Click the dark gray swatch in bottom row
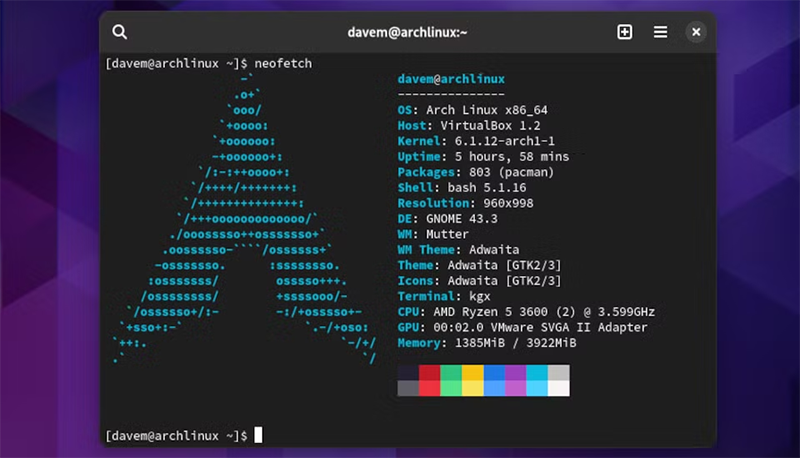Screen dimensions: 800x458 pyautogui.click(x=408, y=388)
